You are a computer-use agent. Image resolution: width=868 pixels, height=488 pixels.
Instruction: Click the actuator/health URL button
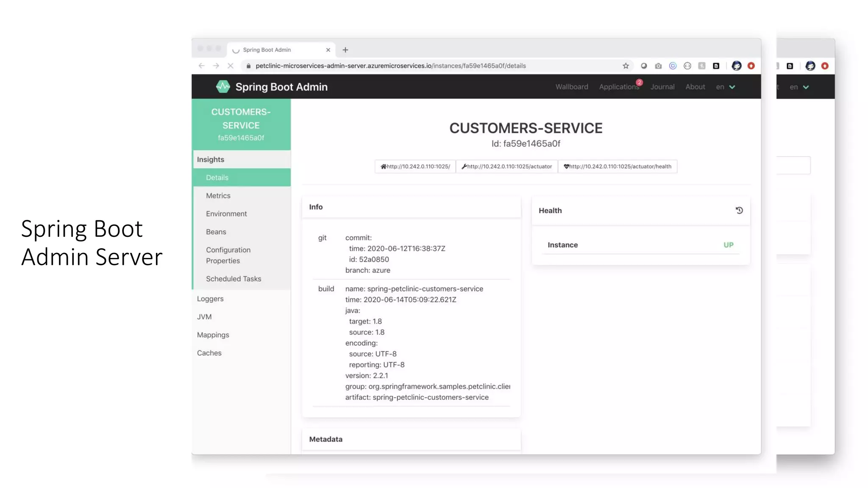[x=618, y=166]
